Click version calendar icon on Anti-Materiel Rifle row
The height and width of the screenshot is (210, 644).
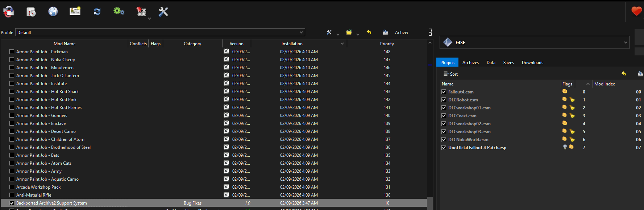click(227, 195)
